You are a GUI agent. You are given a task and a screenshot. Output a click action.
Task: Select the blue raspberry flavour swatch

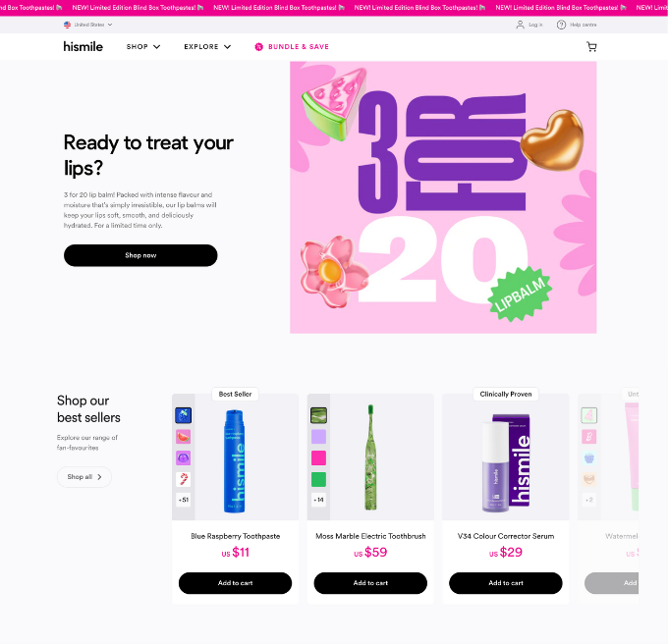183,415
